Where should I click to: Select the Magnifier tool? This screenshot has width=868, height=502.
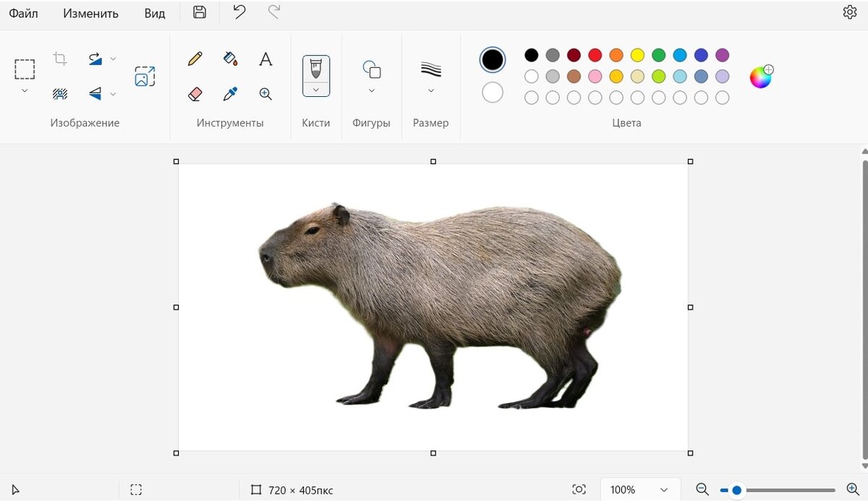coord(265,93)
